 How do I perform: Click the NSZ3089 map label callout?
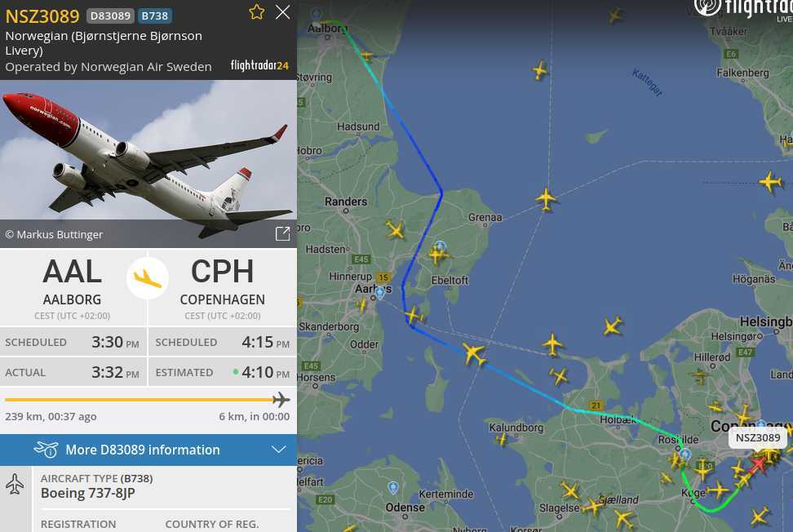[758, 437]
